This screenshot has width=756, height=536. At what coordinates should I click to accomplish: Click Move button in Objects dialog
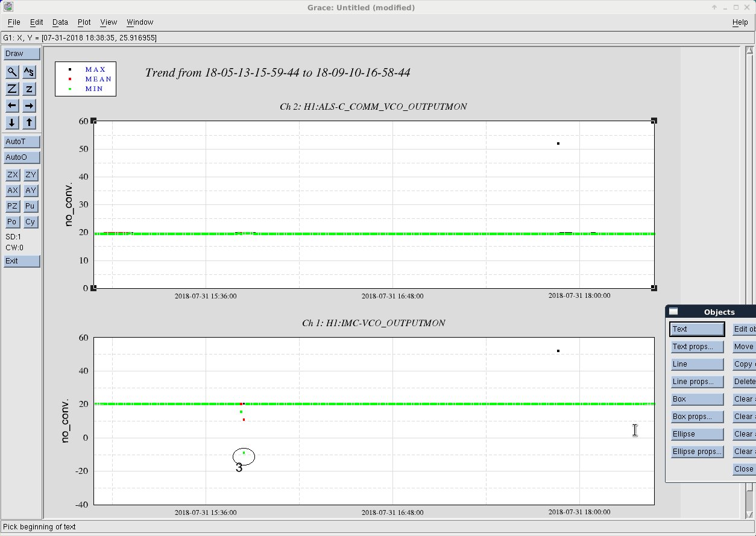coord(744,347)
